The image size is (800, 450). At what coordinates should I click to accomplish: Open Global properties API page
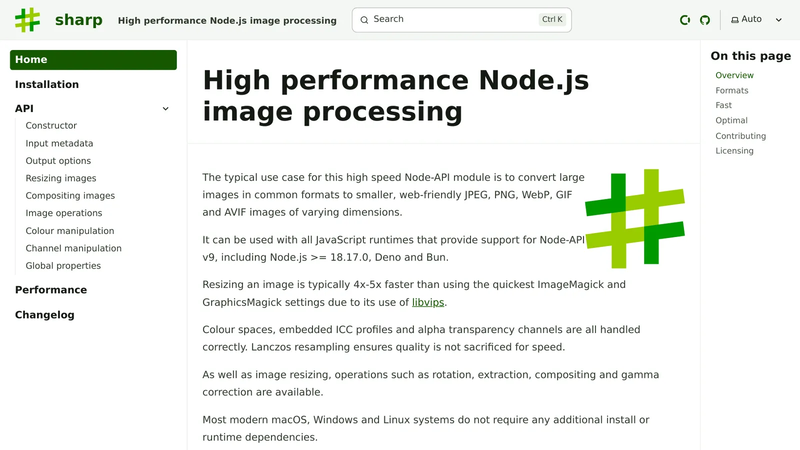63,265
